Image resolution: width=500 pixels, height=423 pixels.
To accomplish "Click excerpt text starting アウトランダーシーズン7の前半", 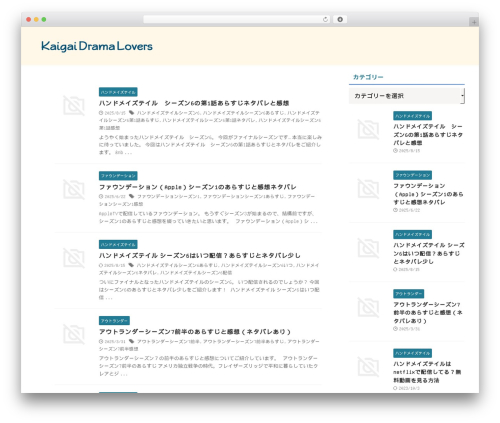I will tap(209, 366).
